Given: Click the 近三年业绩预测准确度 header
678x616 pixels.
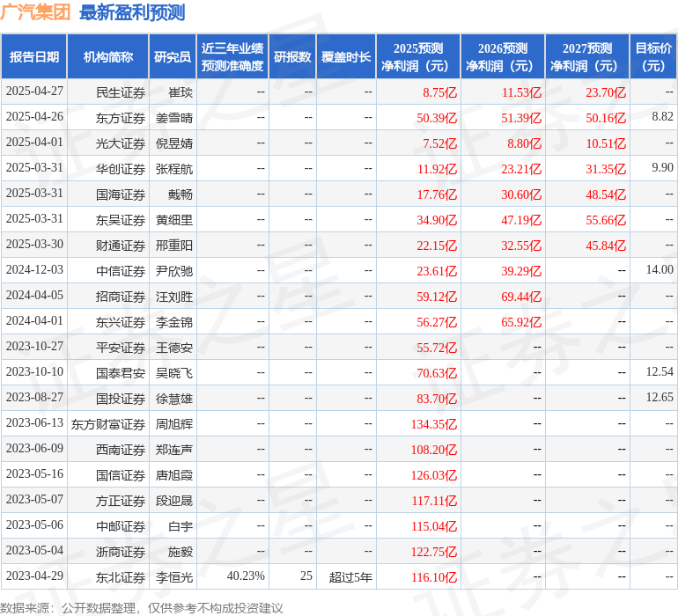Looking at the screenshot, I should click(x=232, y=57).
